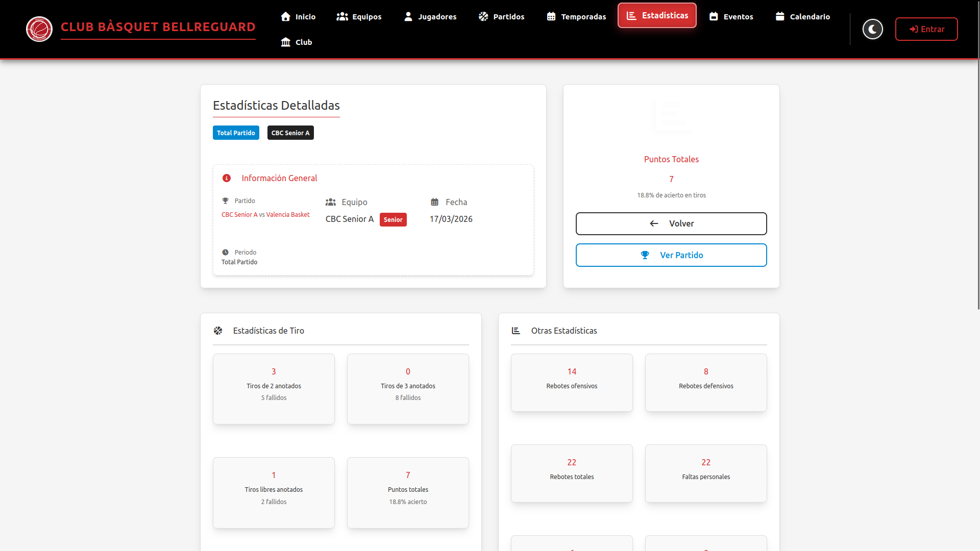This screenshot has height=551, width=980.
Task: Open the Calendario menu item
Action: pyautogui.click(x=802, y=16)
